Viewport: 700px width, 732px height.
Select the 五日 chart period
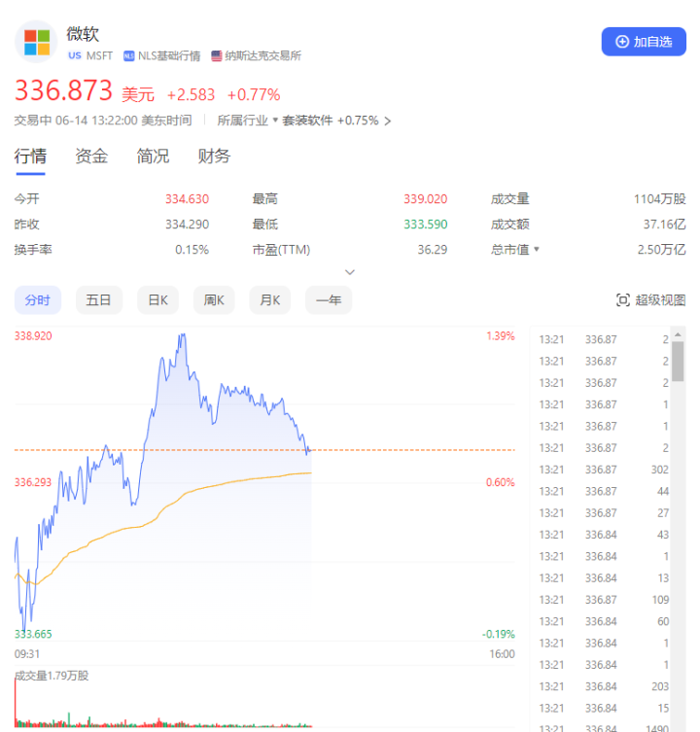pos(98,300)
